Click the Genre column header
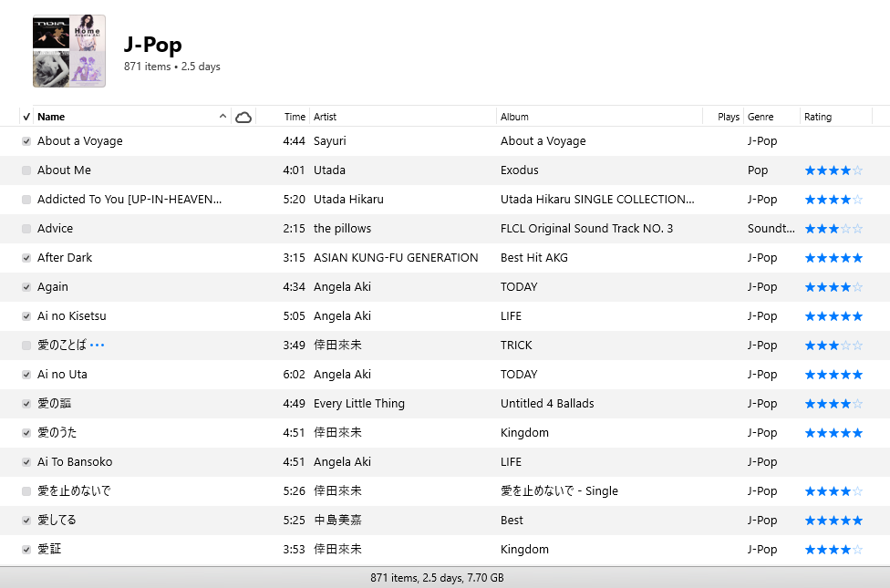Screen dimensions: 890x588 (761, 117)
